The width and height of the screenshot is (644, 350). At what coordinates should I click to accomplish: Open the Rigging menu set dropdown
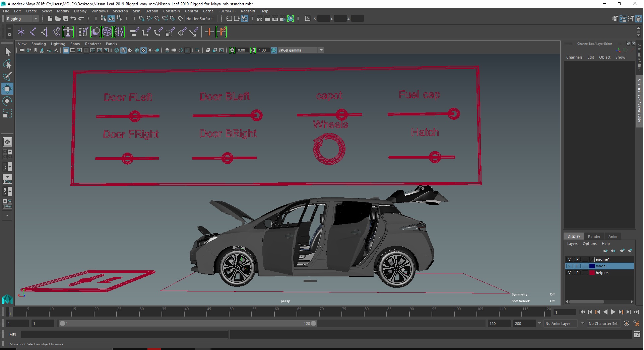point(22,19)
